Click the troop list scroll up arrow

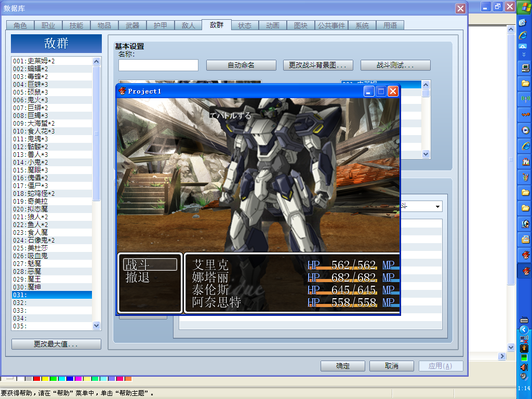(96, 61)
